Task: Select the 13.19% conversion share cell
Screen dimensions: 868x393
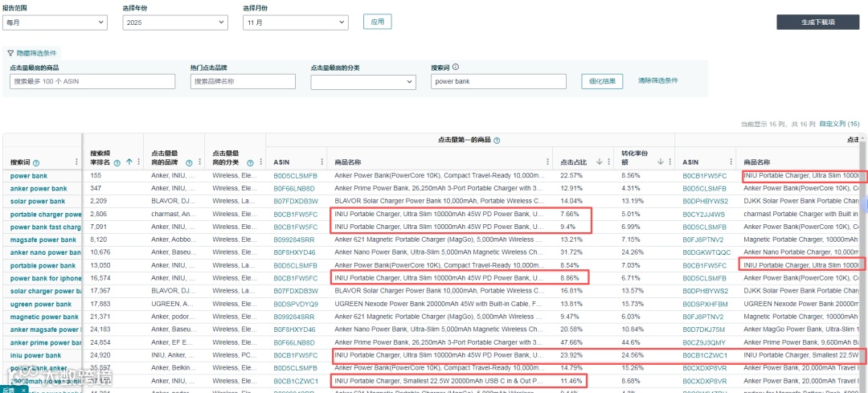Action: pyautogui.click(x=633, y=202)
